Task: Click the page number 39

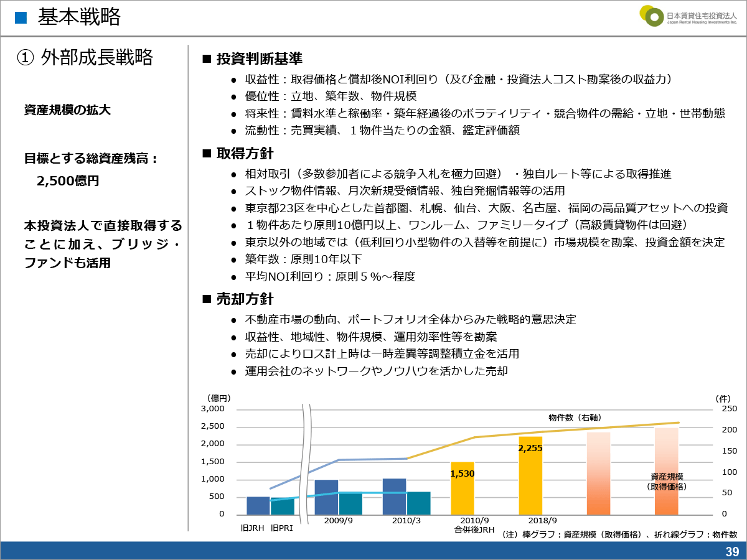Action: (x=731, y=552)
